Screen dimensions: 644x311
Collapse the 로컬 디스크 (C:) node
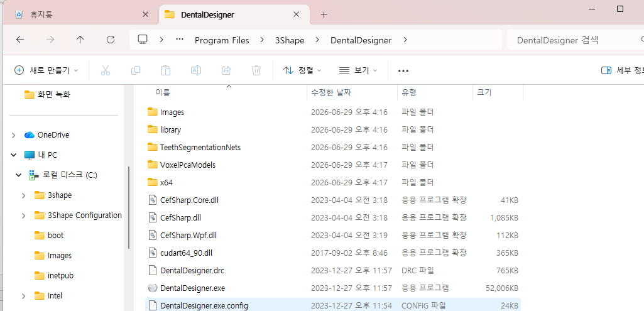pos(18,175)
